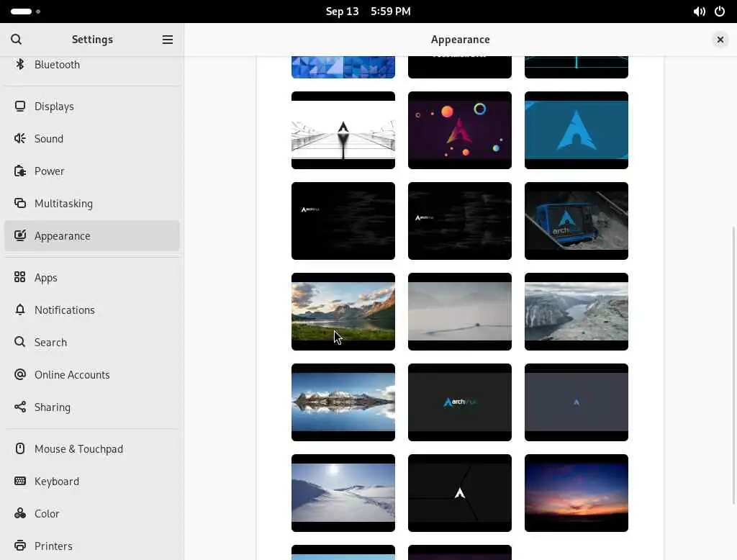Pick the slate wallpaper with tiny Arch logo

577,402
